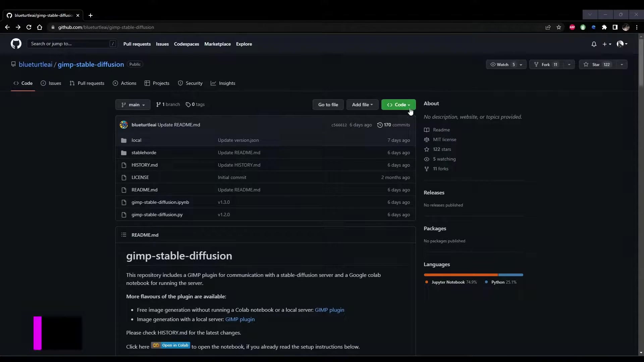Star the repository
Viewport: 644px width, 362px height.
(x=597, y=64)
